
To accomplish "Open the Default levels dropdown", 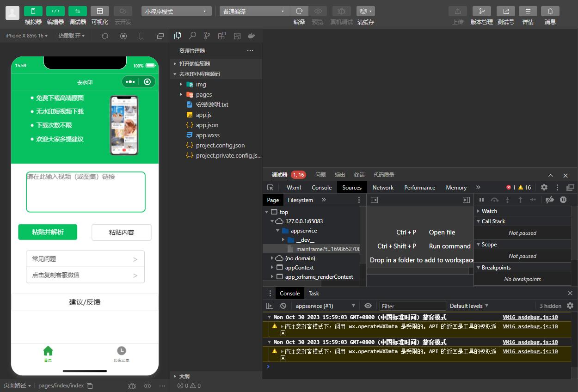I will click(x=469, y=306).
